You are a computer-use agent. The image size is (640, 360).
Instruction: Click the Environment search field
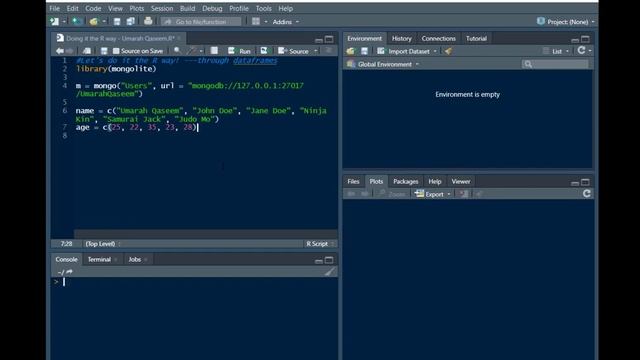[556, 64]
